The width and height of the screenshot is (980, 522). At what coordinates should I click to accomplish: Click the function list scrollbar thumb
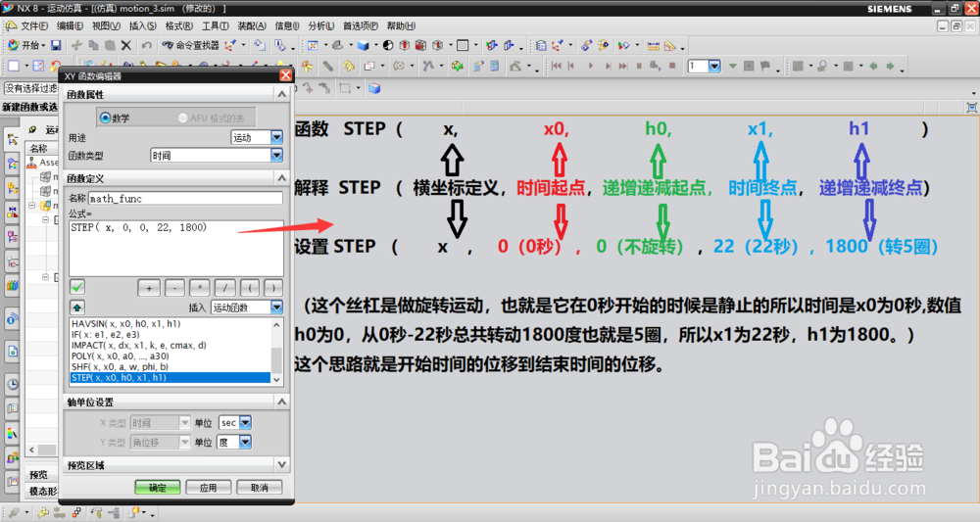[277, 359]
